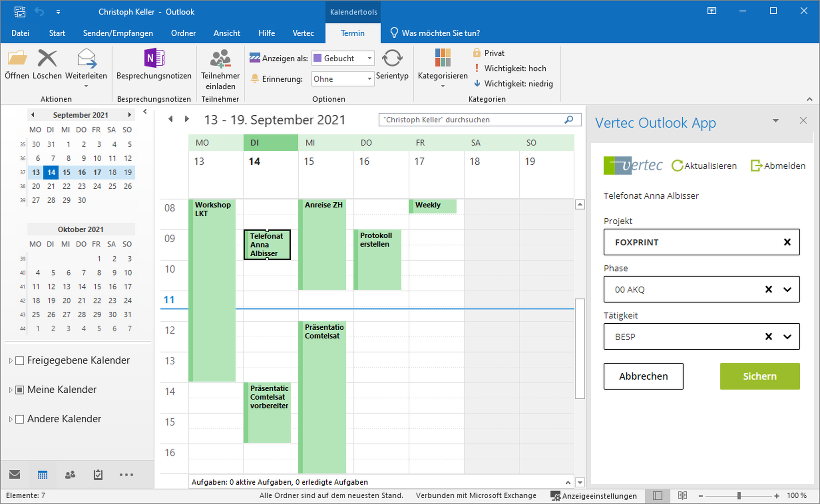Open the Tasks view icon
Viewport: 820px width, 504px height.
(x=98, y=475)
